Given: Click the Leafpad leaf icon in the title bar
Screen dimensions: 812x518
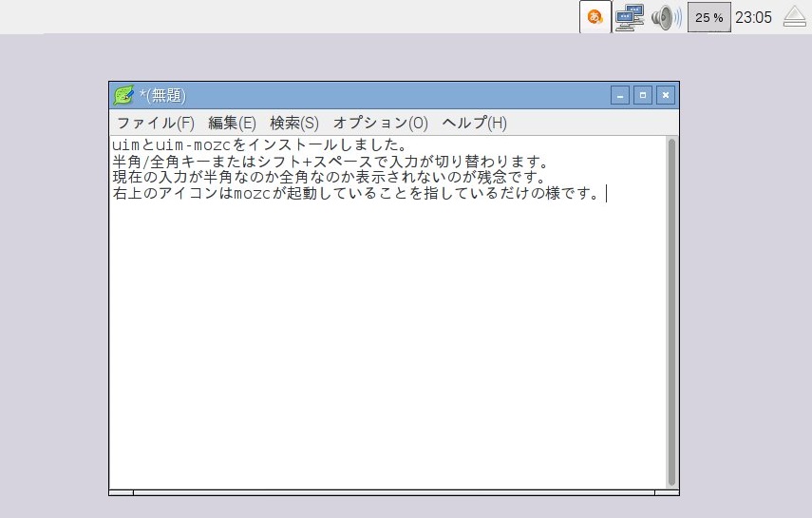Looking at the screenshot, I should (x=123, y=95).
